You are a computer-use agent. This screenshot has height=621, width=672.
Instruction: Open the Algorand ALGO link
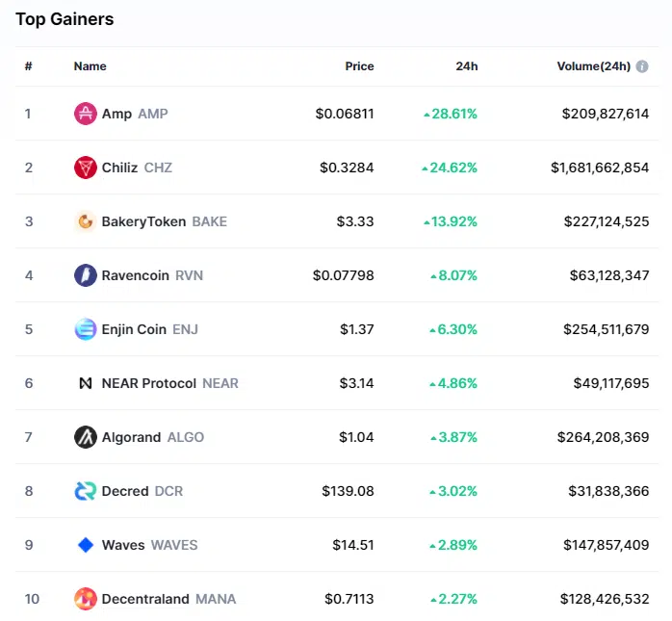coord(153,437)
